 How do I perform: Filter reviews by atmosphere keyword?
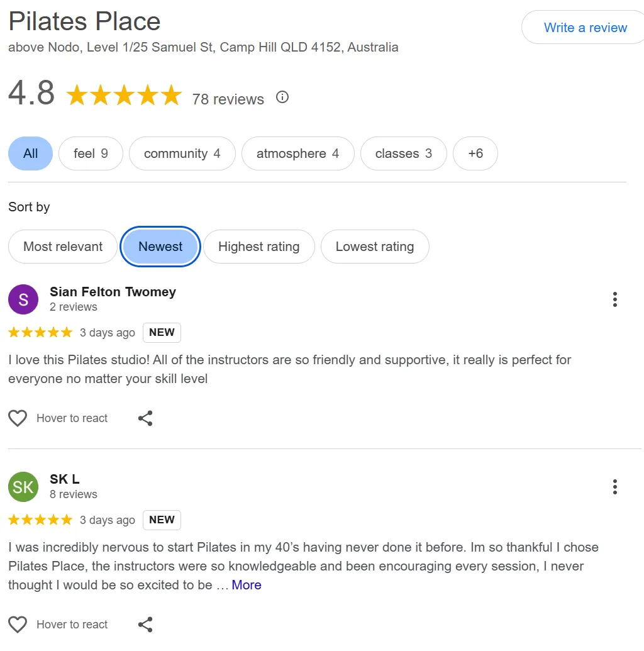297,153
